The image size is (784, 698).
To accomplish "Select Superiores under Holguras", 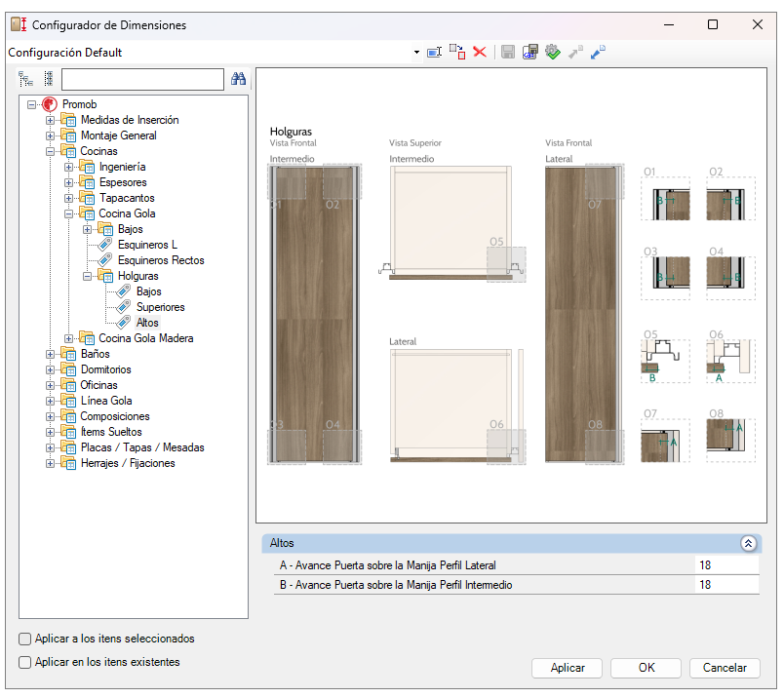I will coord(160,307).
